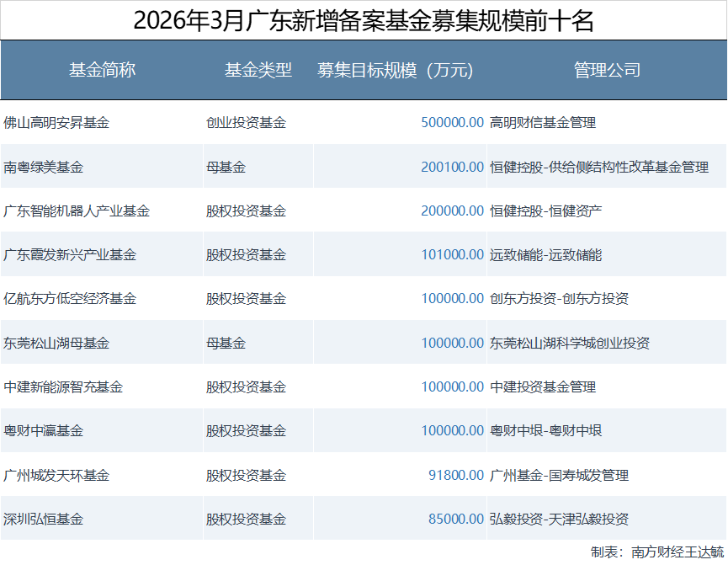Click the 基金类型 column header

[258, 71]
